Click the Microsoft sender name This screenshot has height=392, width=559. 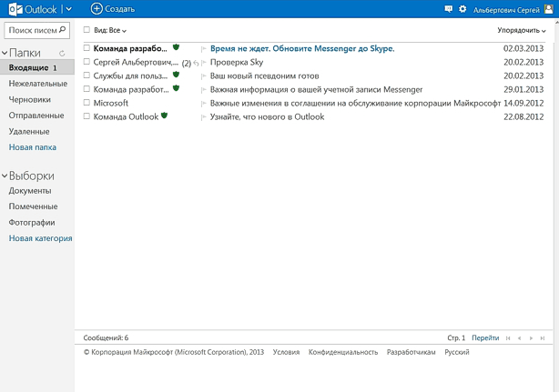click(111, 104)
